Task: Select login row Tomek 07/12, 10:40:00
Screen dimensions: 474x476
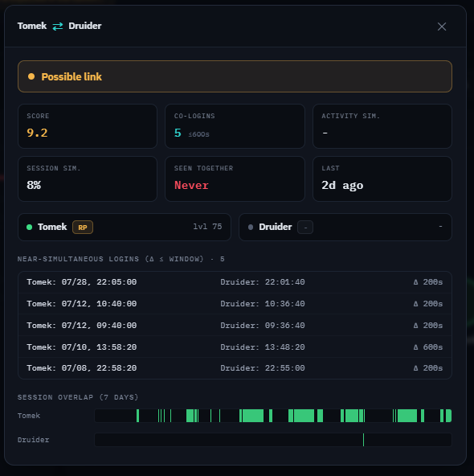Action: click(235, 304)
